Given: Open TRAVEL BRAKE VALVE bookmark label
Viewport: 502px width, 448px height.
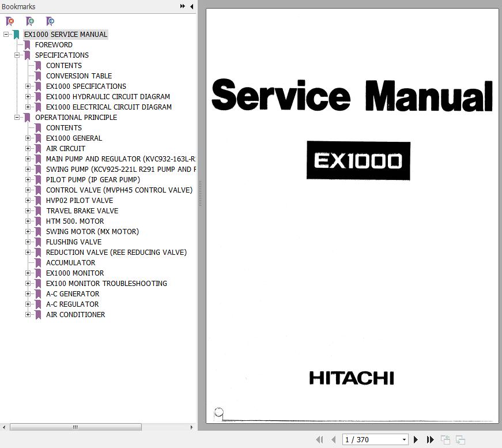Looking at the screenshot, I should tap(82, 210).
